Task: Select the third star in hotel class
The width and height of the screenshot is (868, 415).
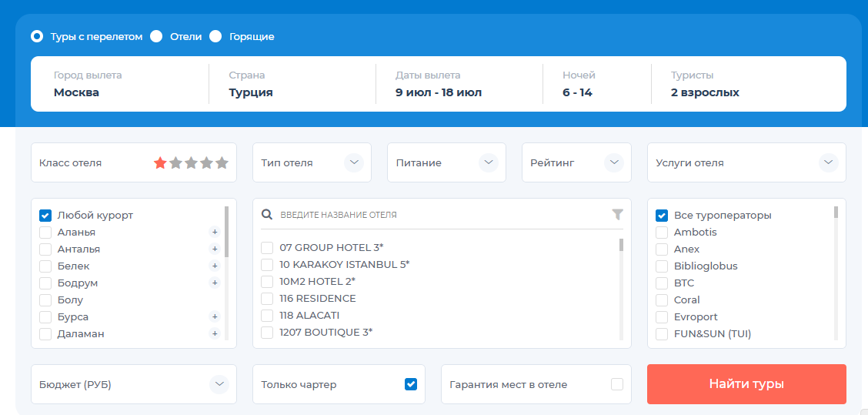Action: click(191, 163)
